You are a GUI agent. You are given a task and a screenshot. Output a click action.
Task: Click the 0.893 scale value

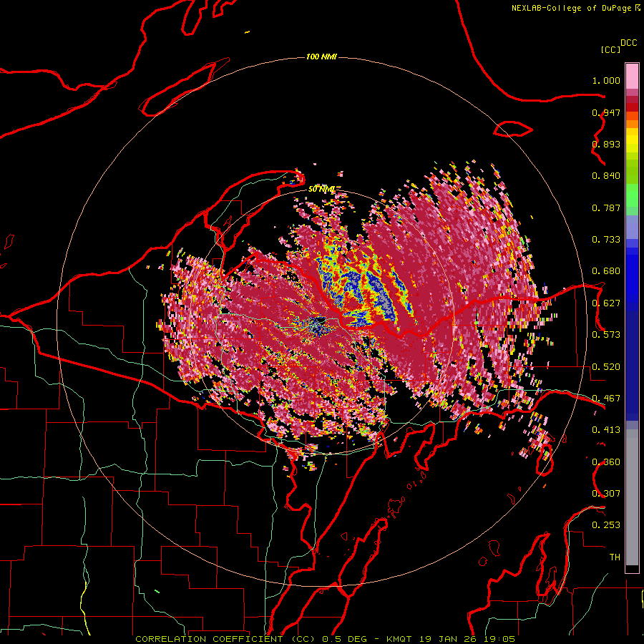pos(606,144)
